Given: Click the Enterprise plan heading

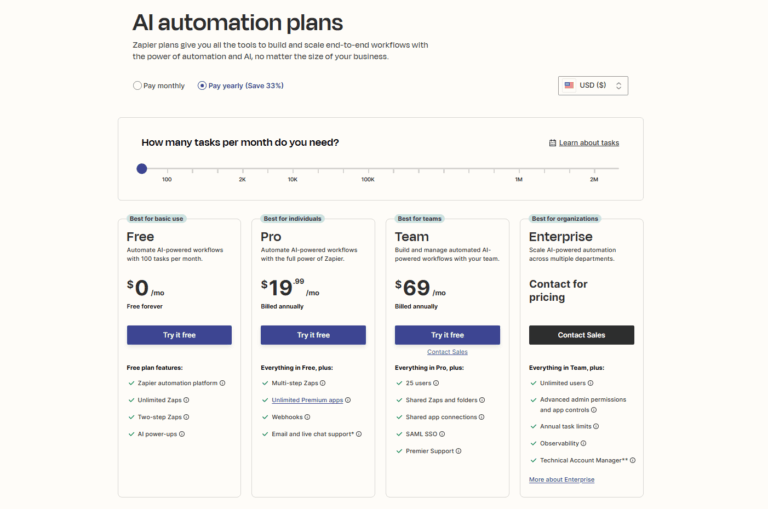Looking at the screenshot, I should pyautogui.click(x=561, y=237).
